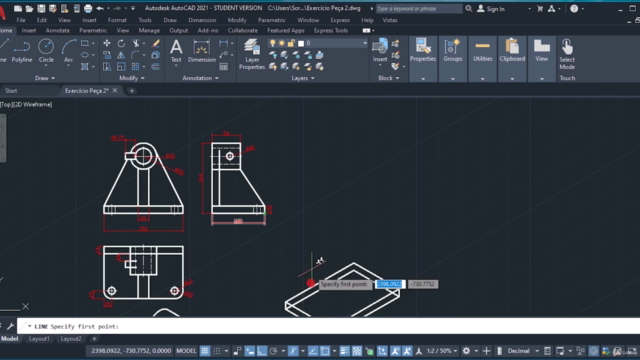640x360 pixels.
Task: Toggle isometric drafting in status bar
Action: pos(293,351)
